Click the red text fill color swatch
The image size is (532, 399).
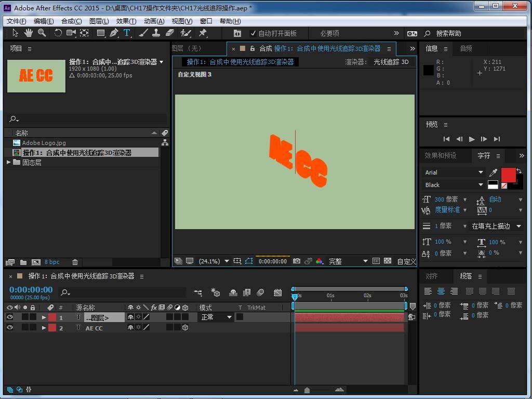point(508,175)
